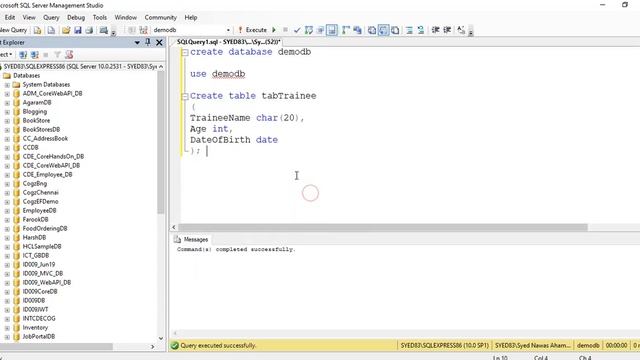
Task: Select the AgaramDB database
Action: 37,103
